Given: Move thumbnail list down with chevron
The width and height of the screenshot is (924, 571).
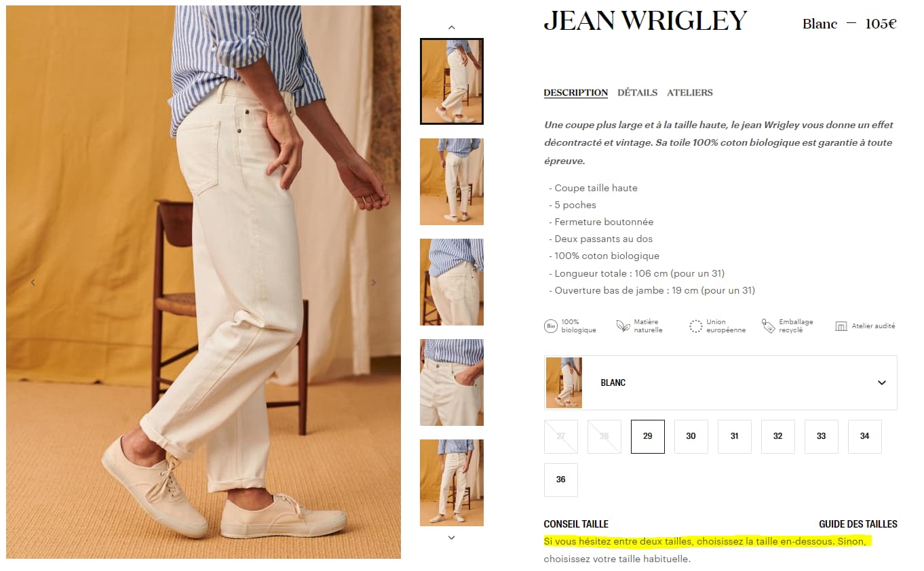Looking at the screenshot, I should pyautogui.click(x=452, y=538).
